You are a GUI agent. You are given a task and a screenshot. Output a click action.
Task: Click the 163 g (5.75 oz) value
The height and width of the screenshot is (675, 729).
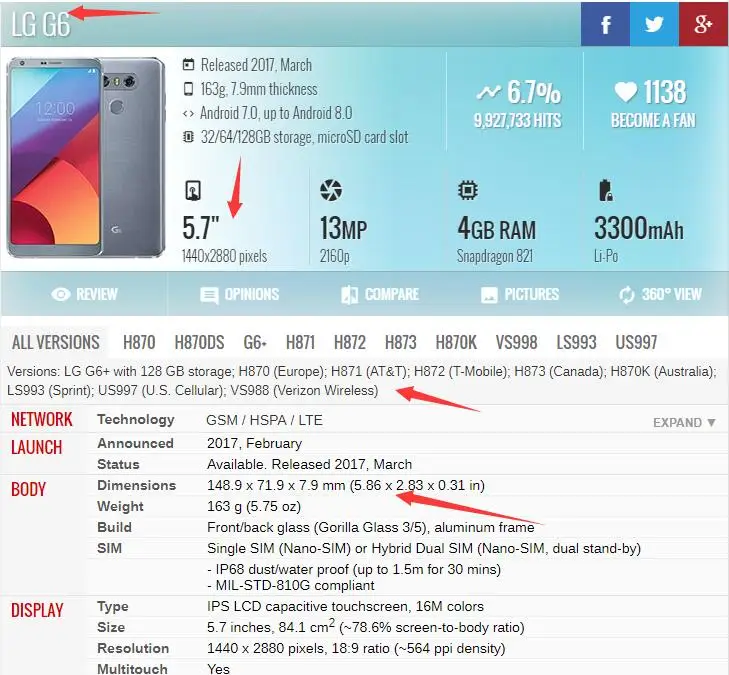(x=254, y=506)
